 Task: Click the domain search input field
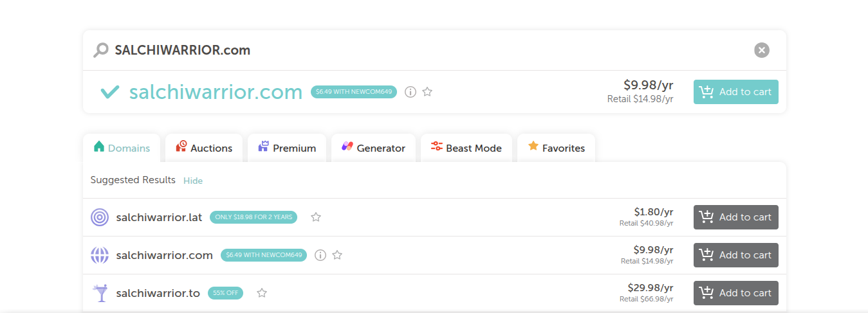tap(425, 50)
